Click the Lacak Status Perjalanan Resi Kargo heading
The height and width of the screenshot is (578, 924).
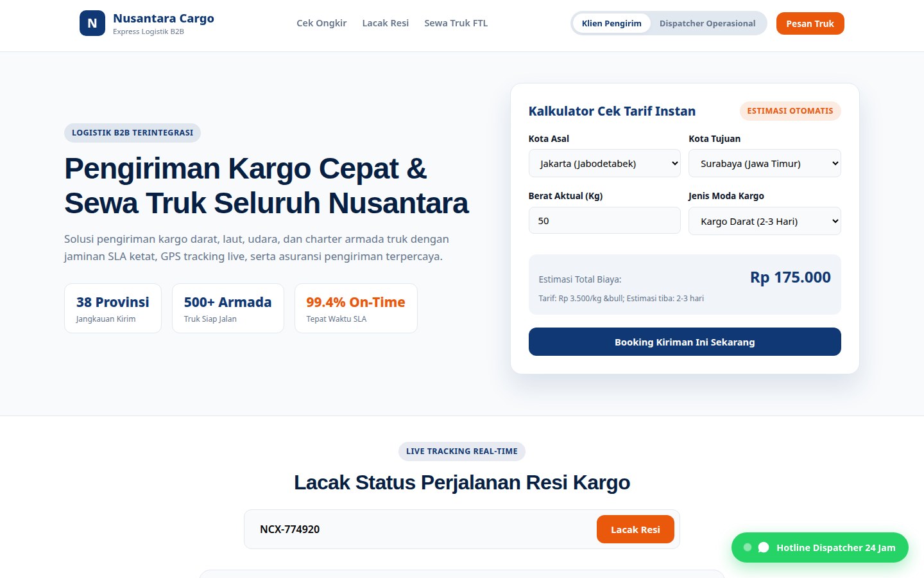tap(462, 482)
